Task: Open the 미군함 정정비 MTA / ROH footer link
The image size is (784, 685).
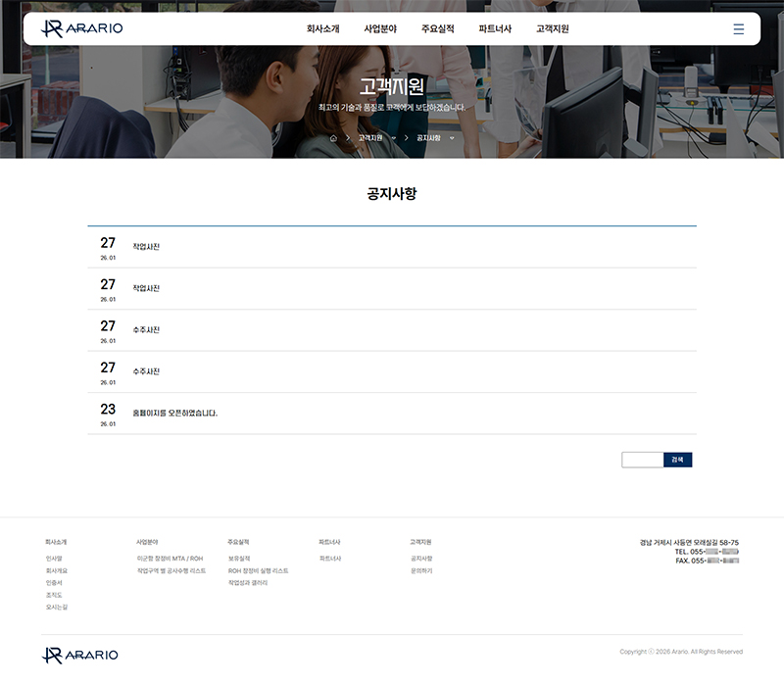Action: tap(170, 559)
